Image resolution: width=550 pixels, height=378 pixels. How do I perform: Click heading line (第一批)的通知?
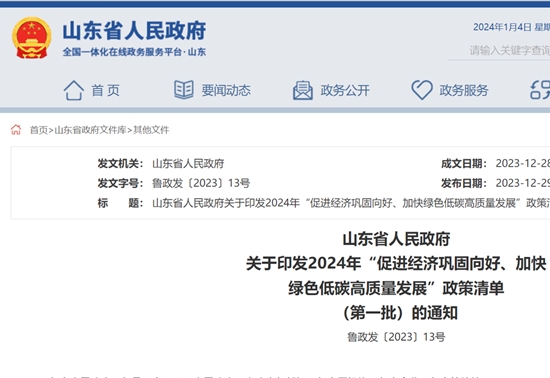pyautogui.click(x=400, y=313)
